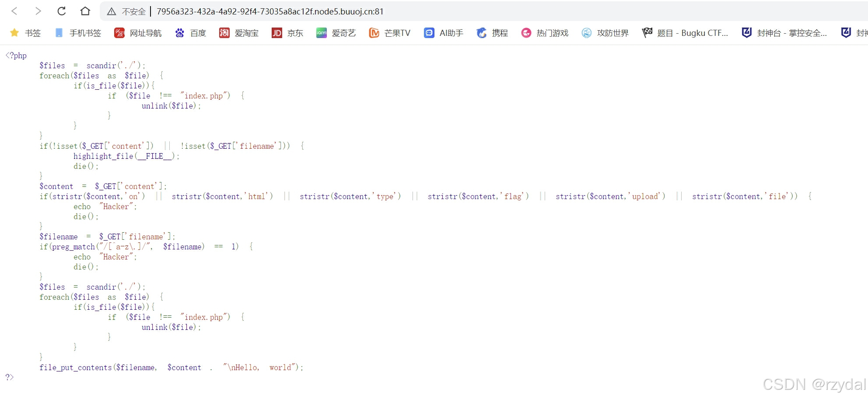This screenshot has height=399, width=868.
Task: Go back with the browser back arrow
Action: pyautogui.click(x=14, y=11)
